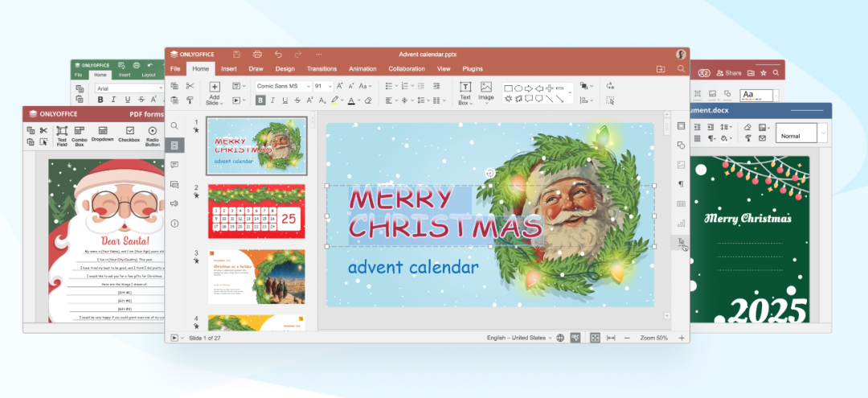868x398 pixels.
Task: Click the Copy style paint-roller icon in presentation toolbar
Action: click(190, 101)
